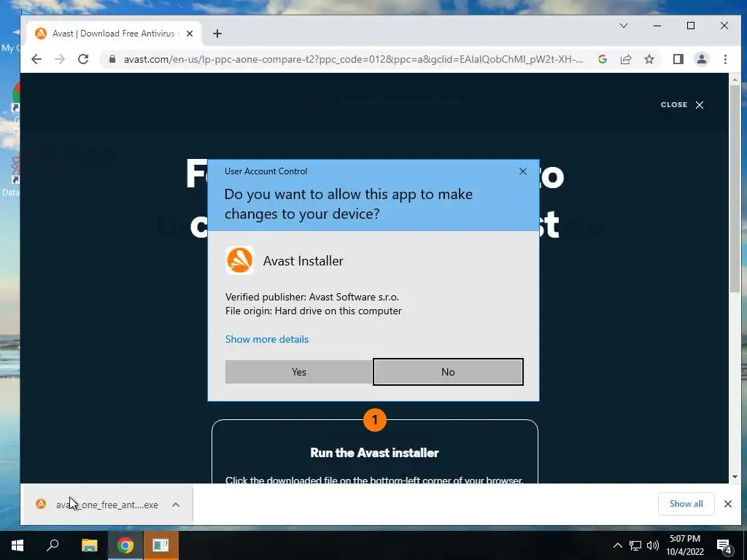Image resolution: width=747 pixels, height=560 pixels.
Task: Click the scrollbar down arrow
Action: [x=735, y=477]
